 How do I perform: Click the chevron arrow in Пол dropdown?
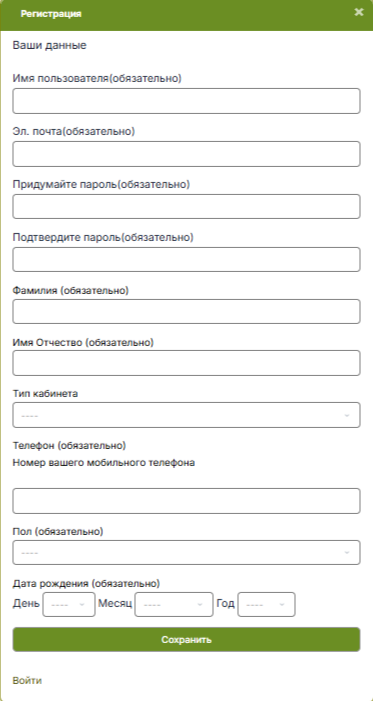click(x=347, y=553)
